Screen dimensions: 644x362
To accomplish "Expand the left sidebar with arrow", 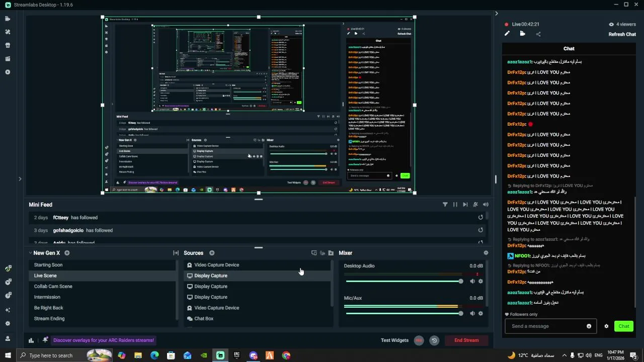I will pos(20,178).
